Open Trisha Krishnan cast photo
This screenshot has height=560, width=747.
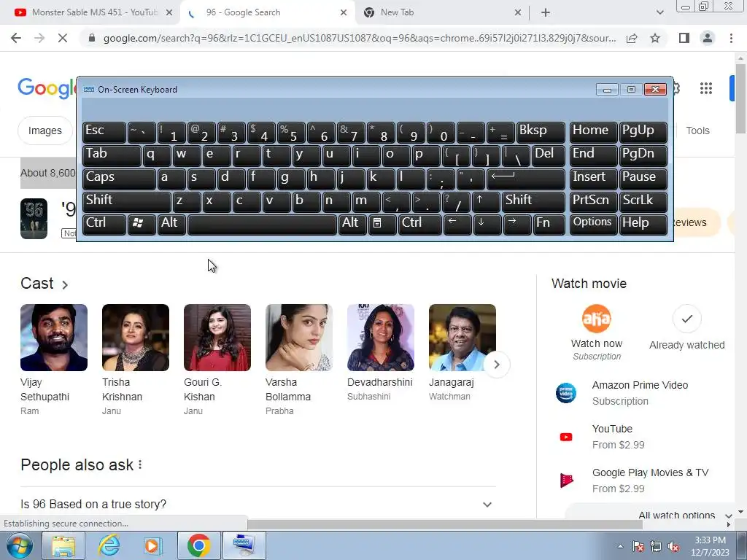(135, 338)
